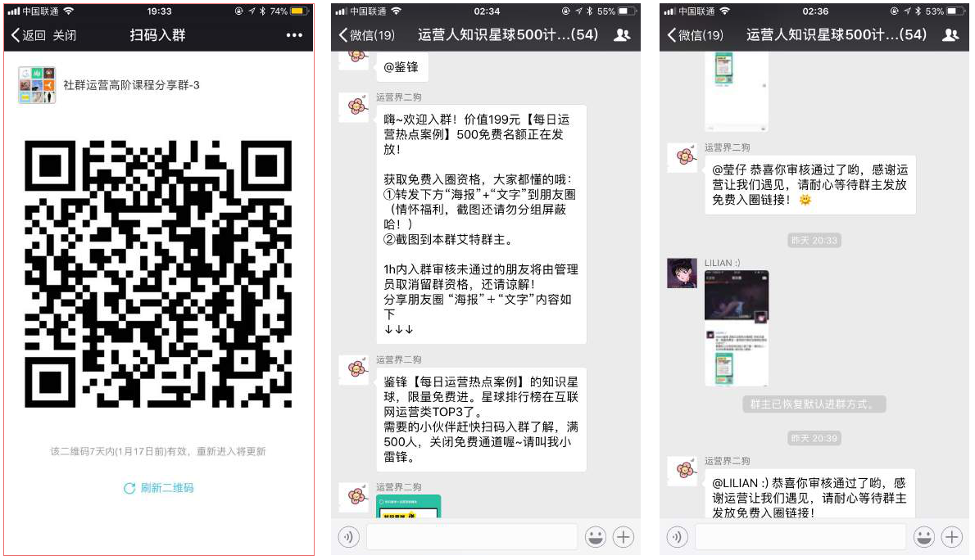Tap the 社群运营高阶课程分享群-3 group avatar
This screenshot has width=975, height=560.
pos(37,85)
